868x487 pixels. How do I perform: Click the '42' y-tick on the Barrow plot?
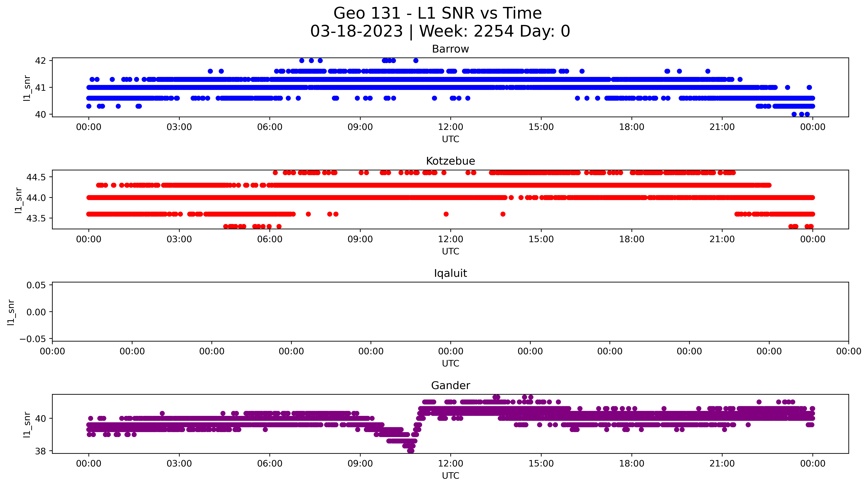40,61
